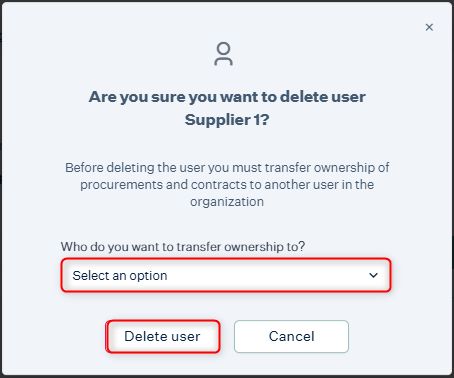The width and height of the screenshot is (454, 378).
Task: Open the transfer ownership dropdown field
Action: [x=226, y=275]
